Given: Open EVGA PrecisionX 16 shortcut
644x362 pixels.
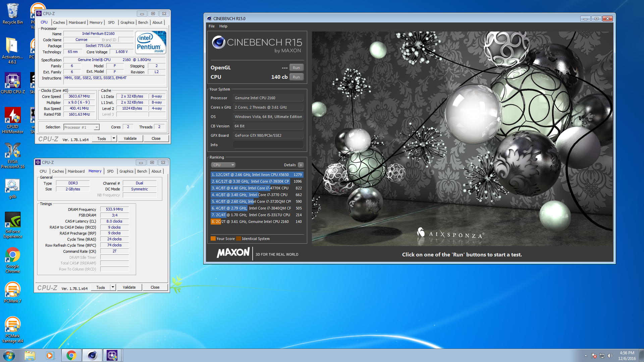Looking at the screenshot, I should point(12,155).
